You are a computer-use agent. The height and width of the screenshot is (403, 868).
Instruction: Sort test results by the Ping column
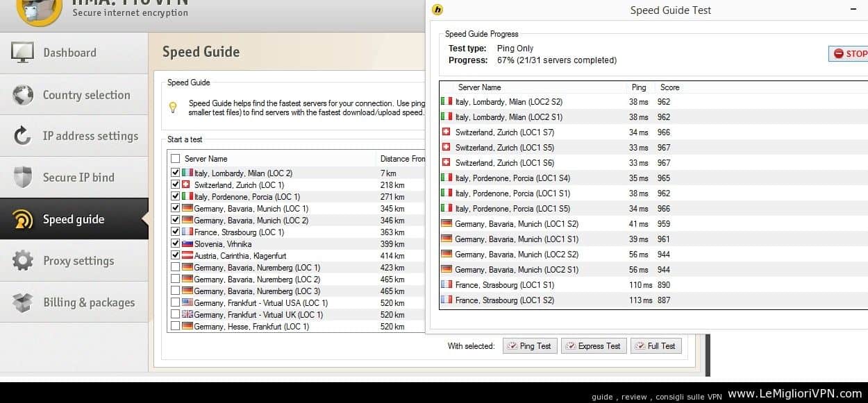[639, 87]
